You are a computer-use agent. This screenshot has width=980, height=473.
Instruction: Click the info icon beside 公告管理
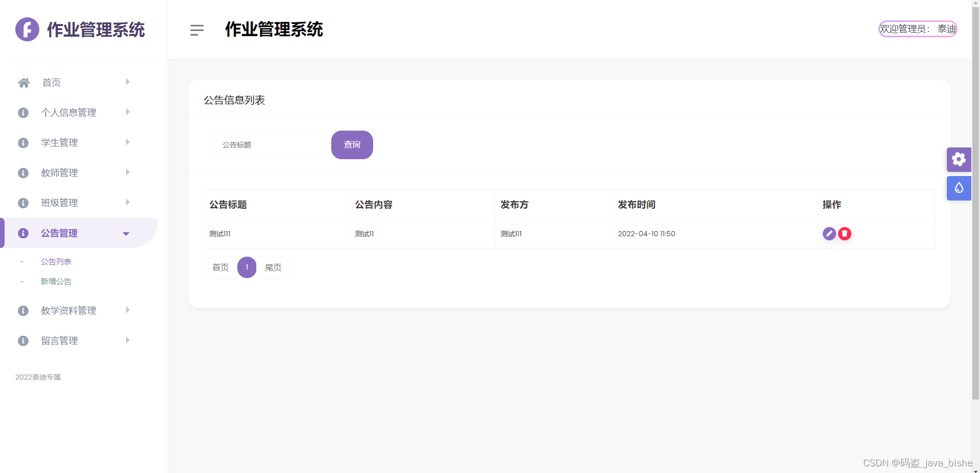(x=23, y=233)
